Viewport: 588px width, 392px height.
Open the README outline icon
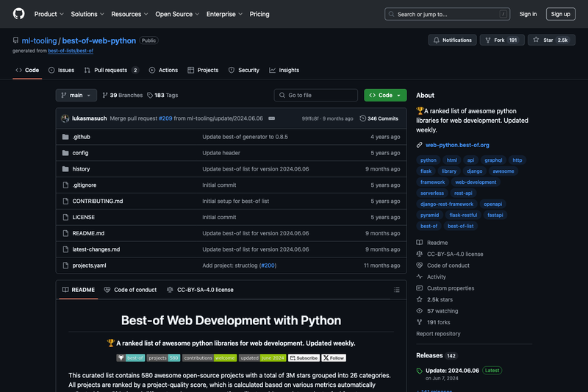tap(396, 290)
